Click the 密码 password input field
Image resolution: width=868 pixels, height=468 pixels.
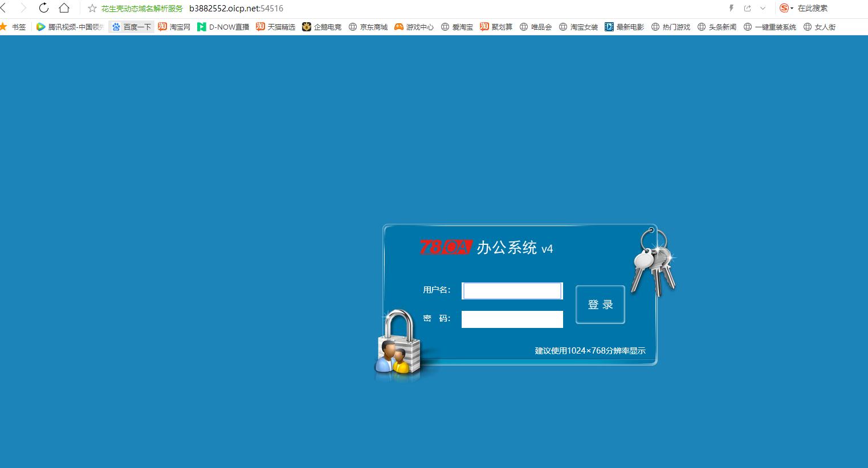pyautogui.click(x=511, y=319)
